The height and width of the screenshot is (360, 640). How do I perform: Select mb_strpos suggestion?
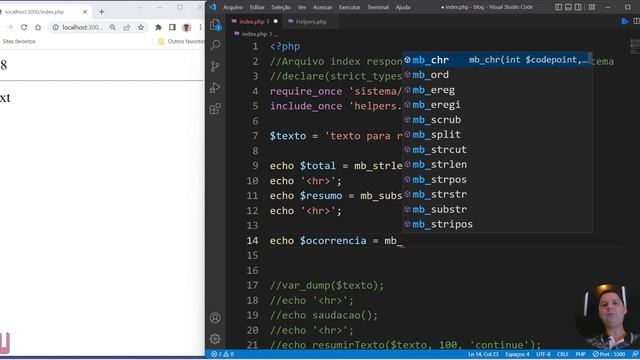tap(498, 180)
